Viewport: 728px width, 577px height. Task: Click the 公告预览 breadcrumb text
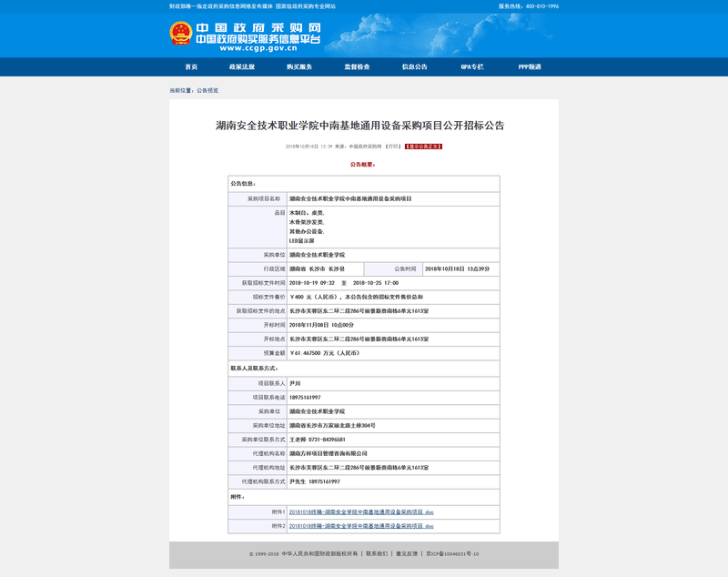click(x=207, y=90)
